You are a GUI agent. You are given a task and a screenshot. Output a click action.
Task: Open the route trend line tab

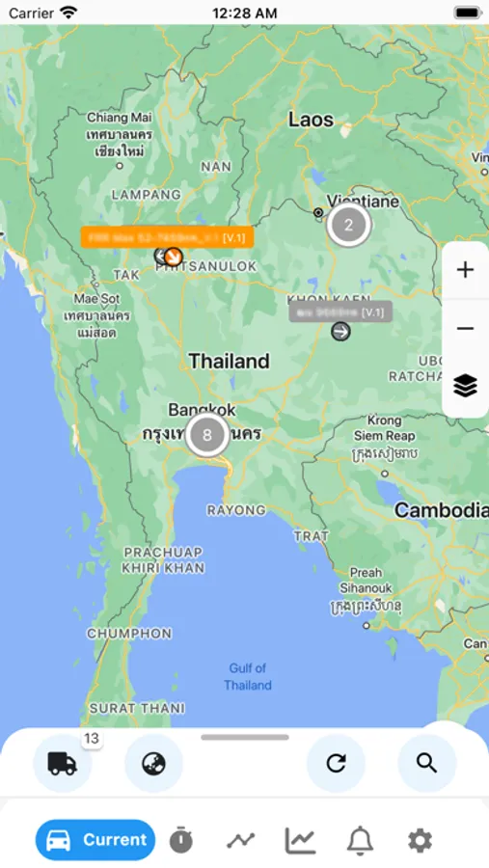[x=241, y=841]
